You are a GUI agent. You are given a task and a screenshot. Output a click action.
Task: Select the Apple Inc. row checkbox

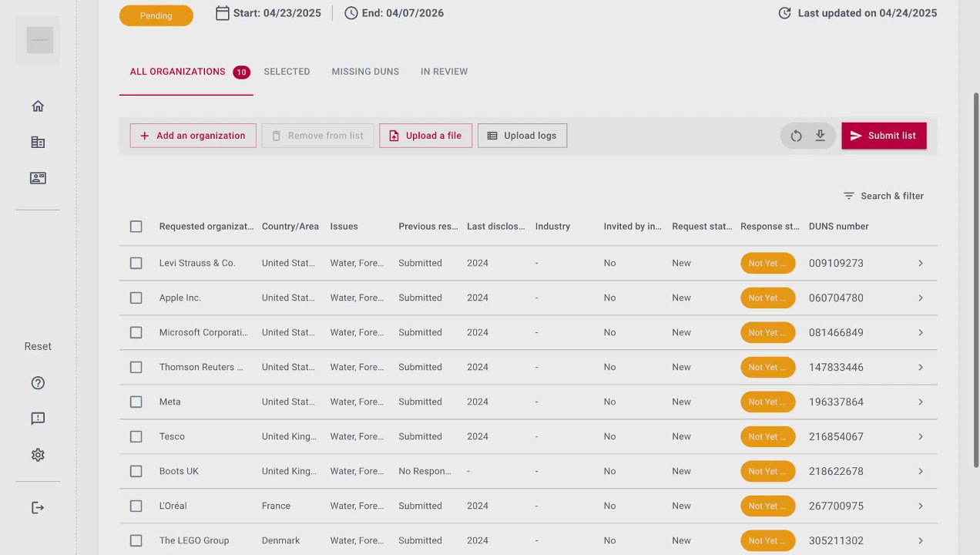(x=136, y=298)
